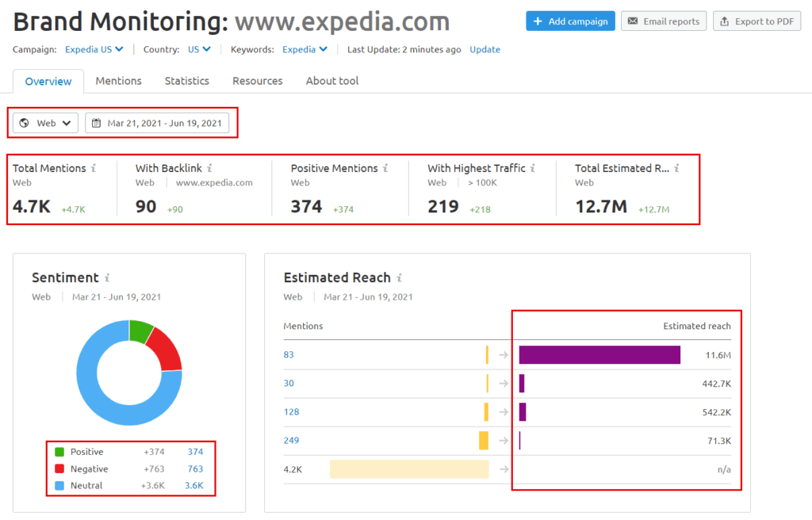Click the Negative count link 763 in the legend
This screenshot has width=812, height=520.
click(195, 469)
